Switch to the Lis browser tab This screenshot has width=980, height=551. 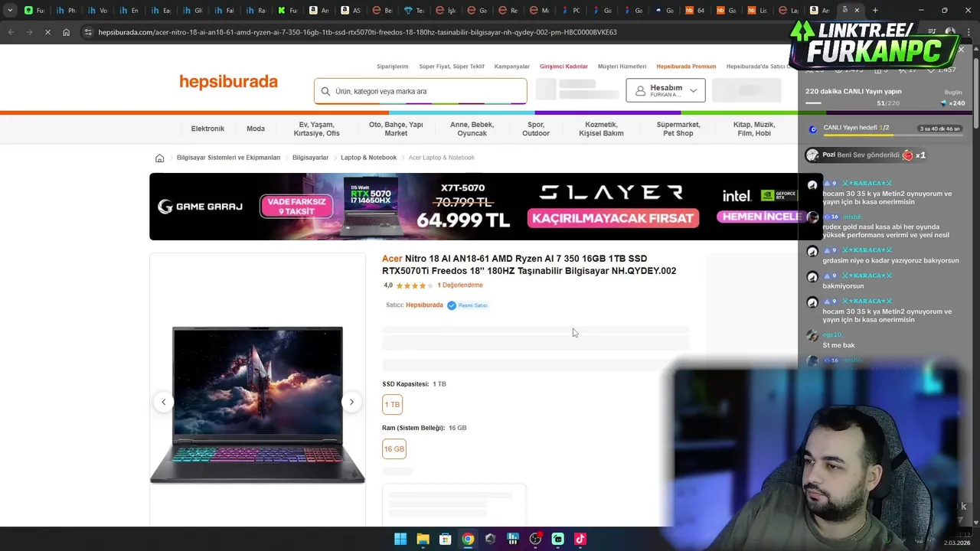pyautogui.click(x=757, y=10)
